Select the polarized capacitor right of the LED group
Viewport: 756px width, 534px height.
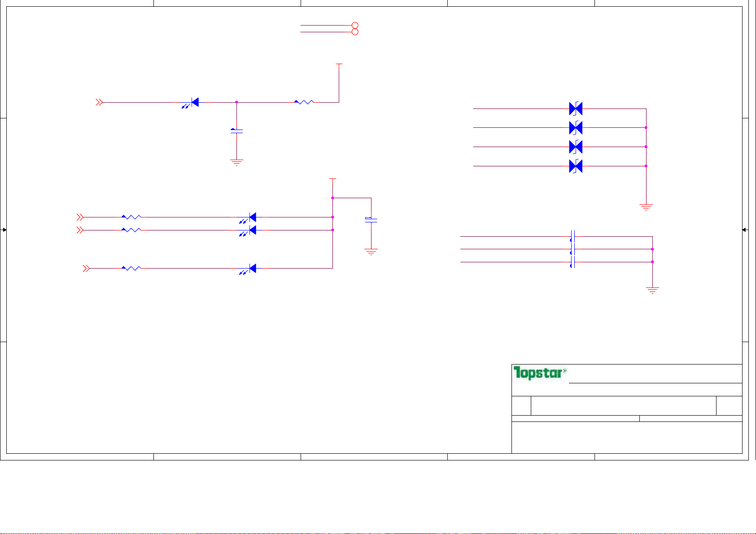[371, 220]
